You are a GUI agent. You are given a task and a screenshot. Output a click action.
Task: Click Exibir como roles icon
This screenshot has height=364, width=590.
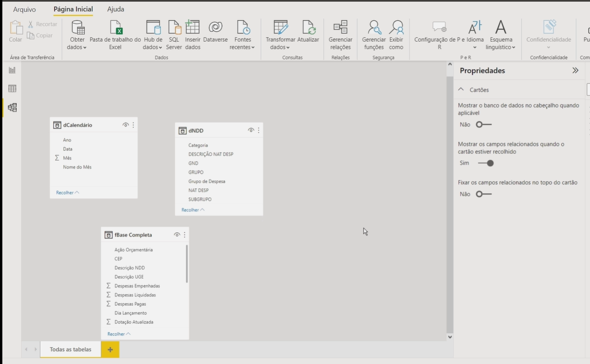[396, 27]
